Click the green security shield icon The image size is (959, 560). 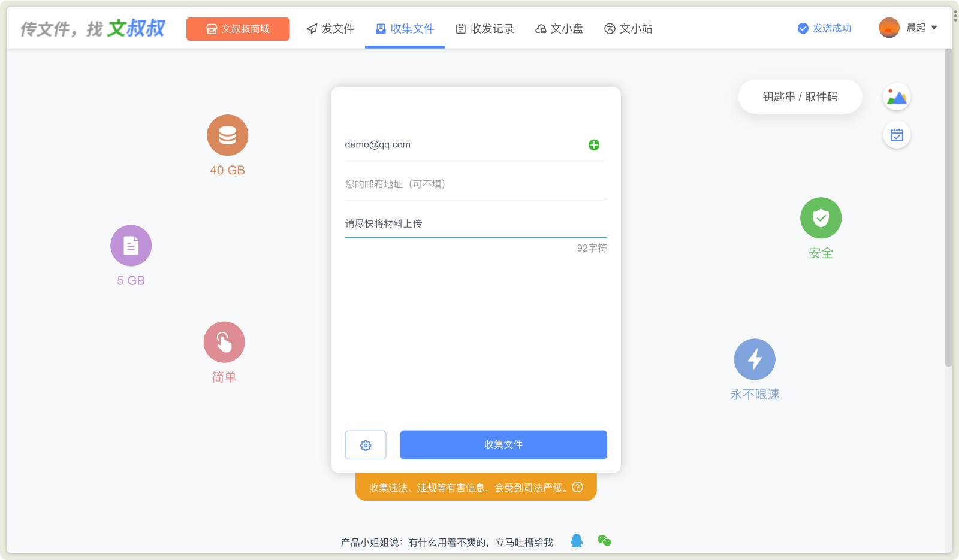821,218
